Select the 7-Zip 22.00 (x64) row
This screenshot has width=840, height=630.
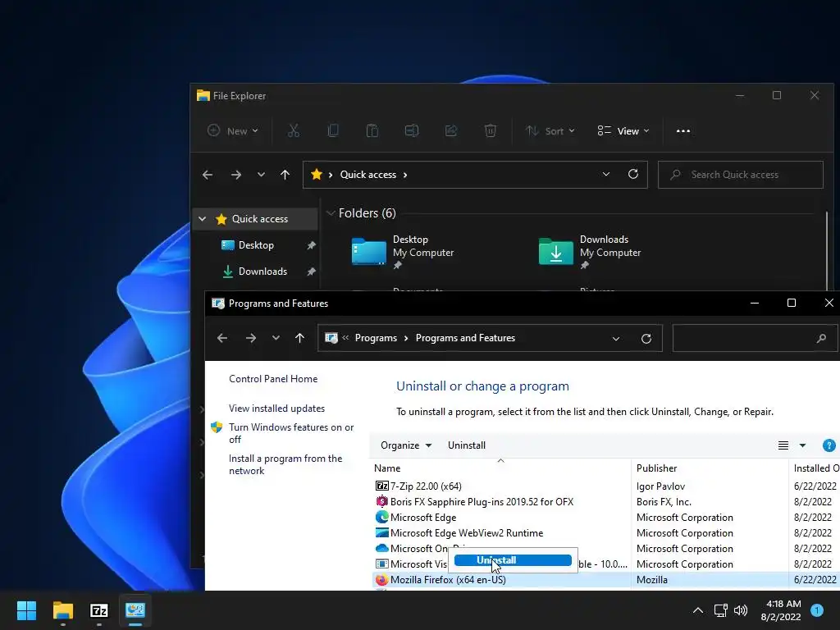coord(605,486)
